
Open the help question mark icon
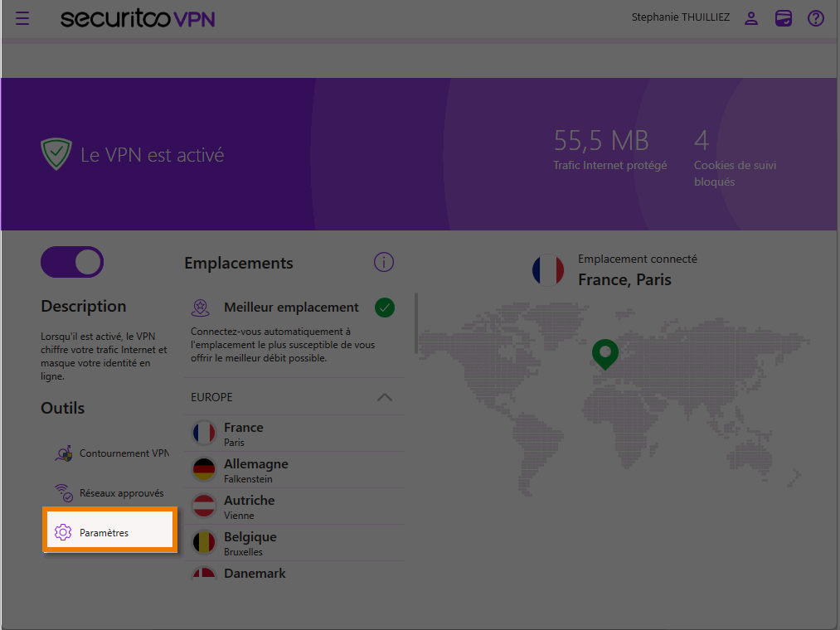click(x=815, y=19)
